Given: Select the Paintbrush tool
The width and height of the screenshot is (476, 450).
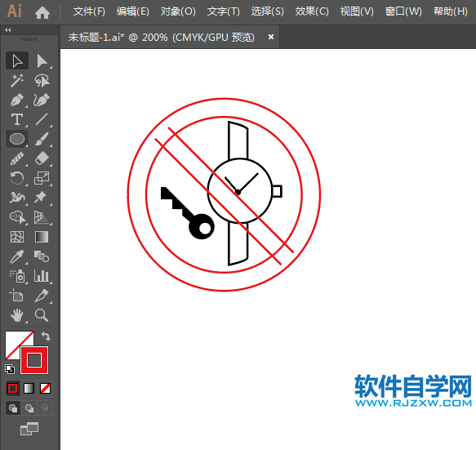Looking at the screenshot, I should pyautogui.click(x=42, y=139).
